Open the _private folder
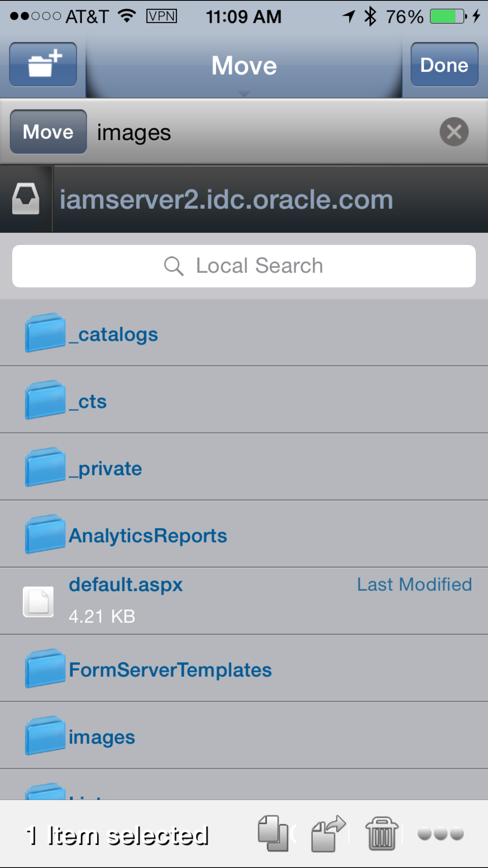This screenshot has width=488, height=868. (x=106, y=469)
